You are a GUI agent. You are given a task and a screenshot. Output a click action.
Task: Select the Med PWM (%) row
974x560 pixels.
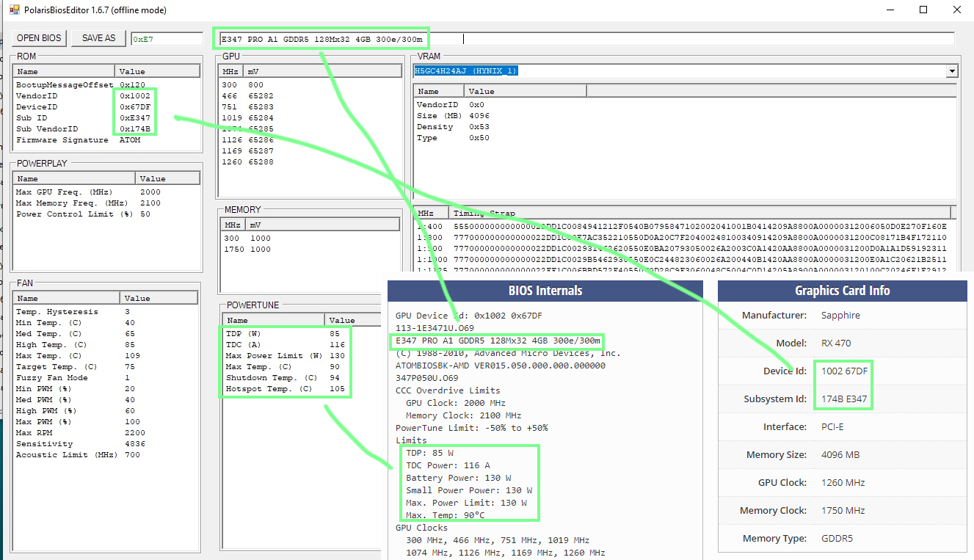coord(106,400)
